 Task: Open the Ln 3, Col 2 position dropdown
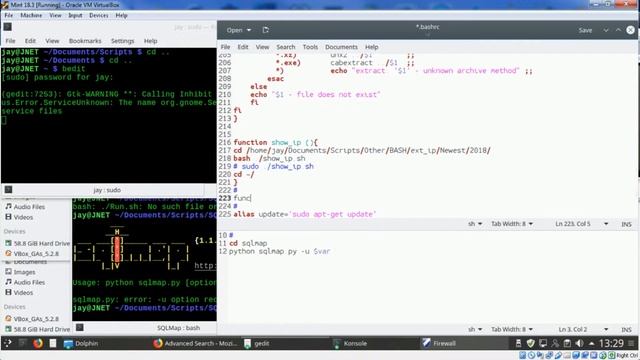tap(583, 329)
